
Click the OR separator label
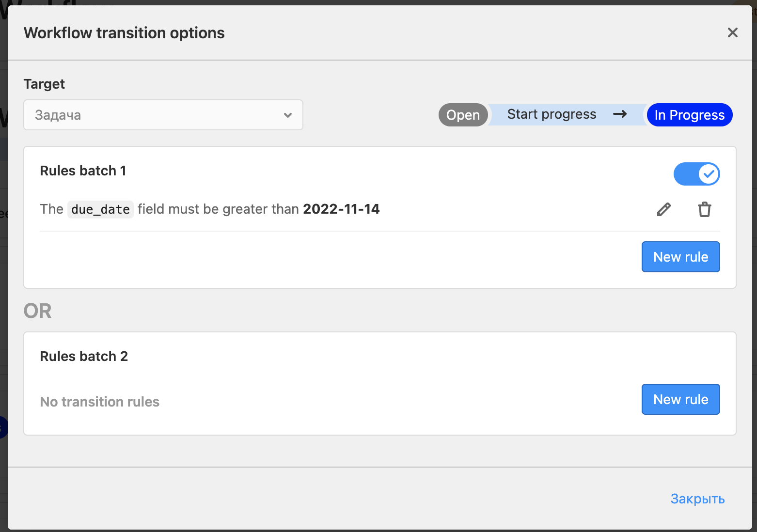(x=37, y=311)
